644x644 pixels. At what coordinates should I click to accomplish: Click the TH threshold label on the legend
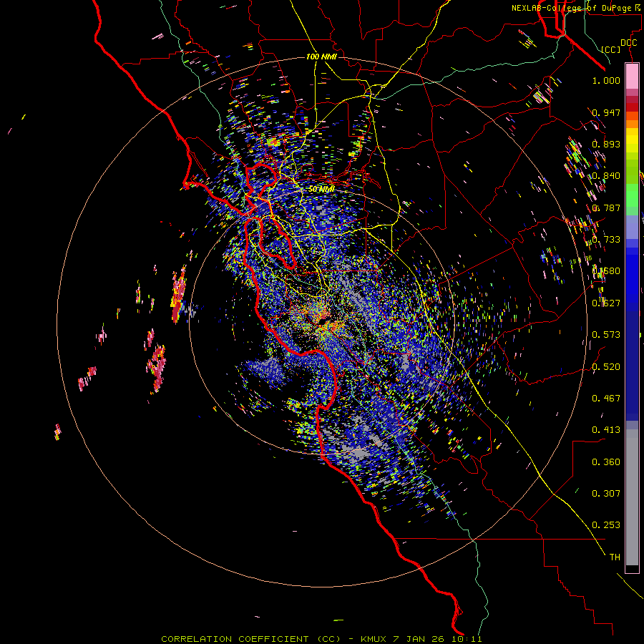[615, 557]
